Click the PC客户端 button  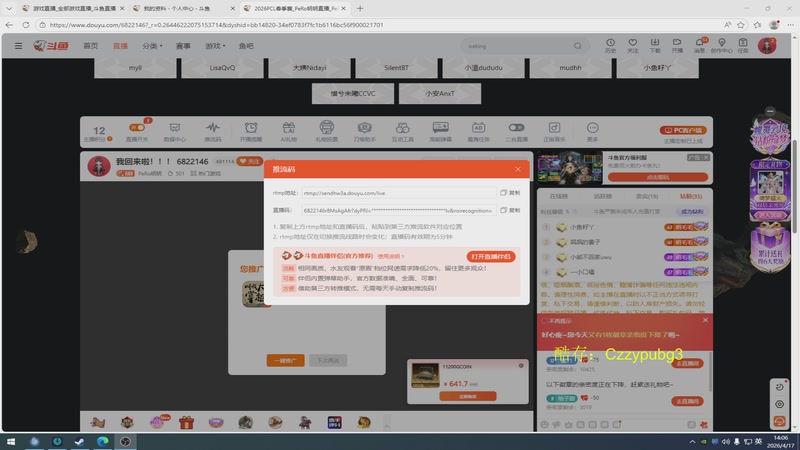pos(683,130)
